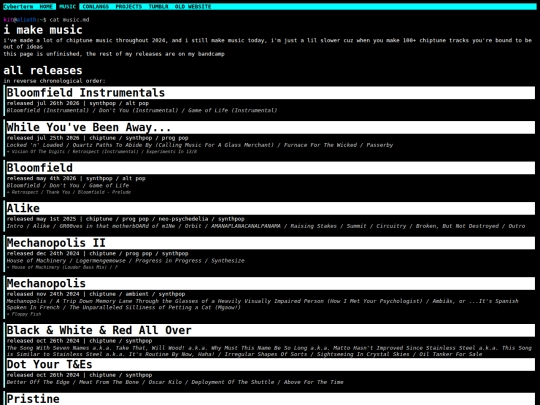This screenshot has height=405, width=540.
Task: Click 'released may 1st 2025' date line
Action: coord(41,219)
